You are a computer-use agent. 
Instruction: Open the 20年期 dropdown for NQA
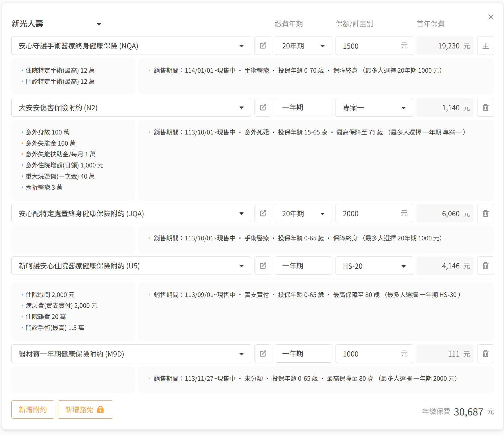303,46
